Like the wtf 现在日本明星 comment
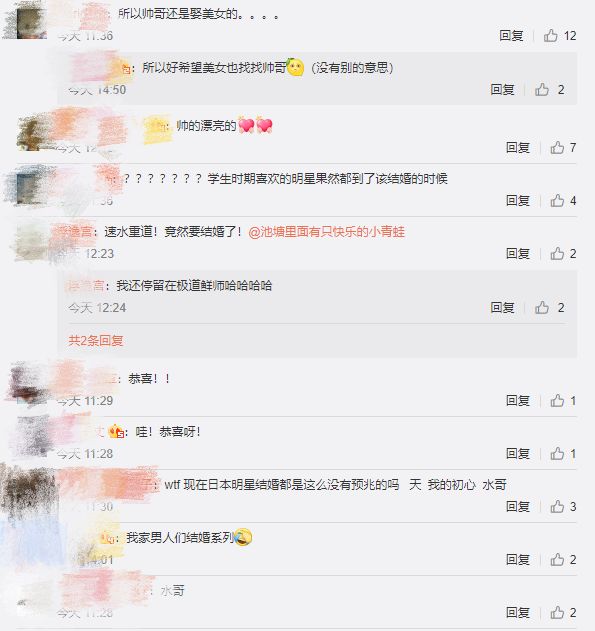Image resolution: width=595 pixels, height=631 pixels. (557, 506)
